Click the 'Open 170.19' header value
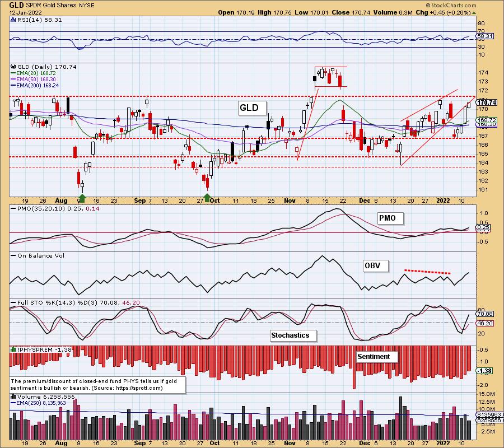 tap(236, 12)
